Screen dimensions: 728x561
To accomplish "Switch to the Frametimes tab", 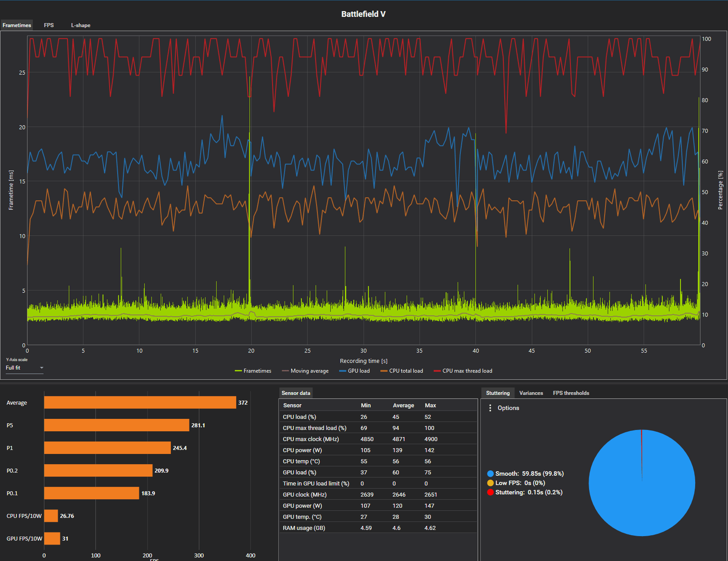I will [x=17, y=25].
